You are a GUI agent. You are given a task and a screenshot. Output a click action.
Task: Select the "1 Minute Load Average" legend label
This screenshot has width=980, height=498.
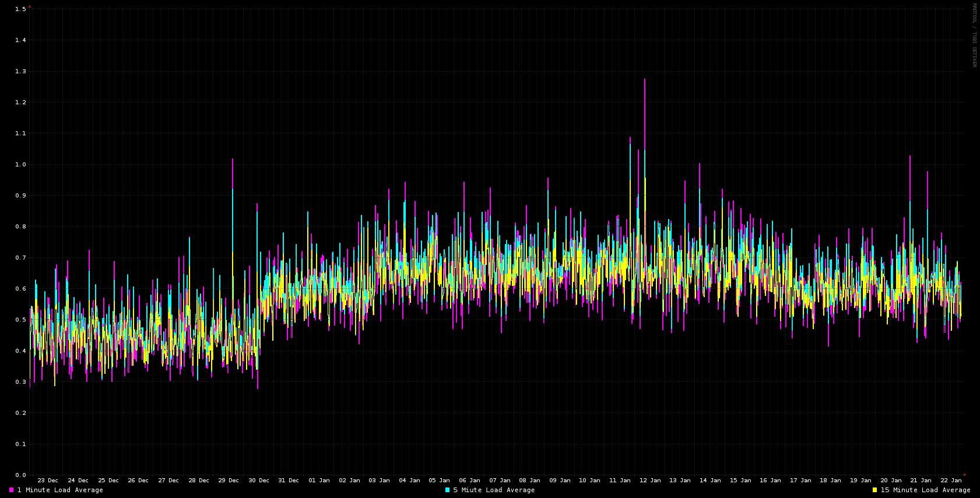pos(60,490)
